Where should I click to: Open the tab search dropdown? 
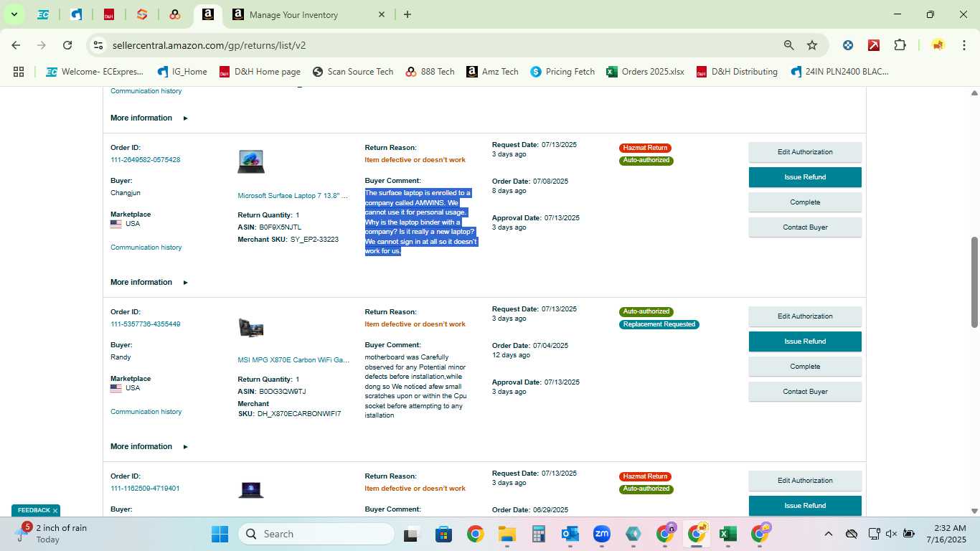pyautogui.click(x=14, y=14)
